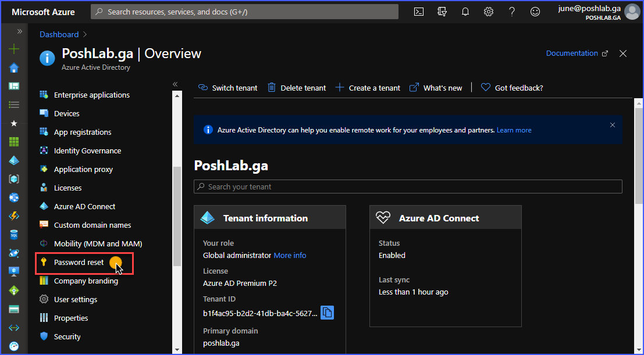Screen dimensions: 644x355
Task: Select Azure AD Connect in left menu
Action: (84, 206)
